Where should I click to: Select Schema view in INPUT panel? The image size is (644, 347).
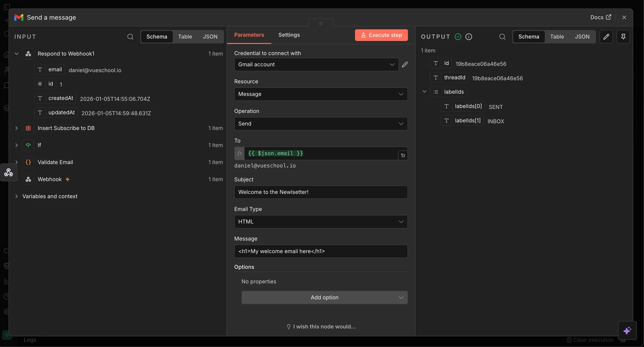157,37
